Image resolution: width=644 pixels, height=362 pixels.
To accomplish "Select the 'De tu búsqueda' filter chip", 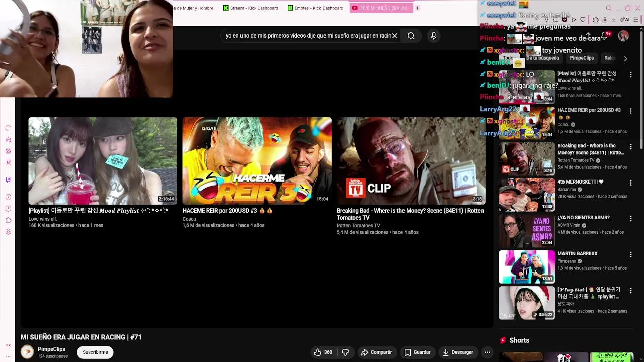I will click(542, 58).
